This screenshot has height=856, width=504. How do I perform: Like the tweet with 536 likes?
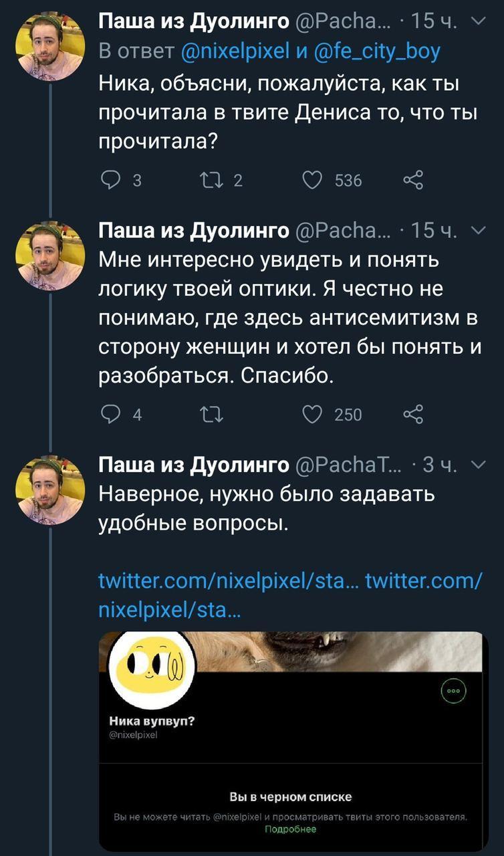tap(313, 180)
